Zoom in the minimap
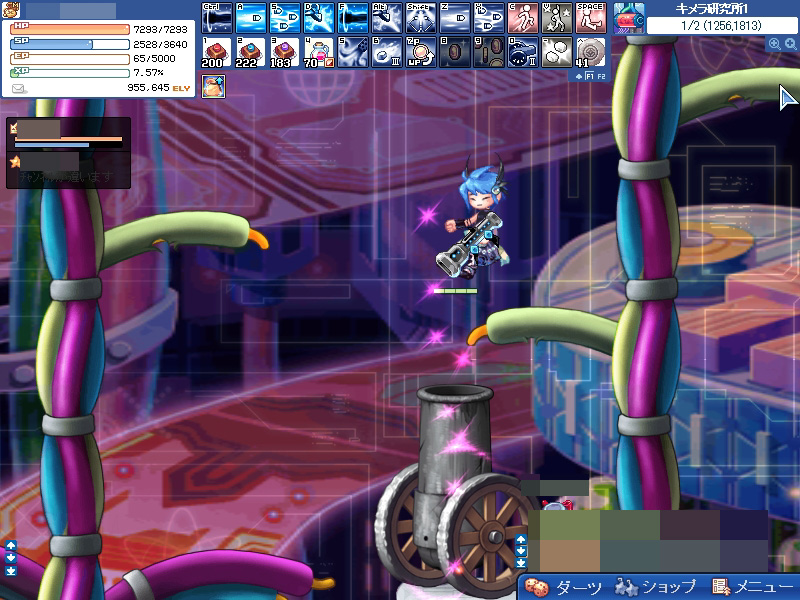Image resolution: width=800 pixels, height=600 pixels. [790, 44]
